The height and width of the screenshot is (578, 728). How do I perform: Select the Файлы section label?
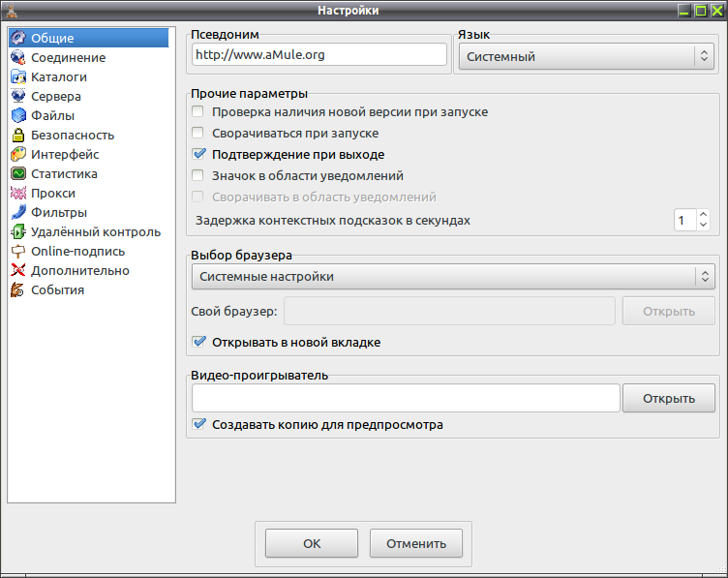click(52, 115)
